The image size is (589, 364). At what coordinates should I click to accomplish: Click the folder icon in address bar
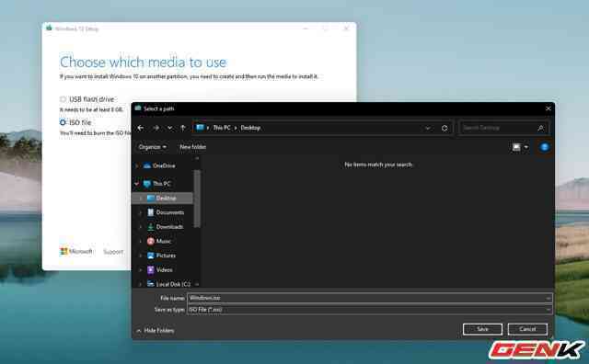tap(200, 128)
